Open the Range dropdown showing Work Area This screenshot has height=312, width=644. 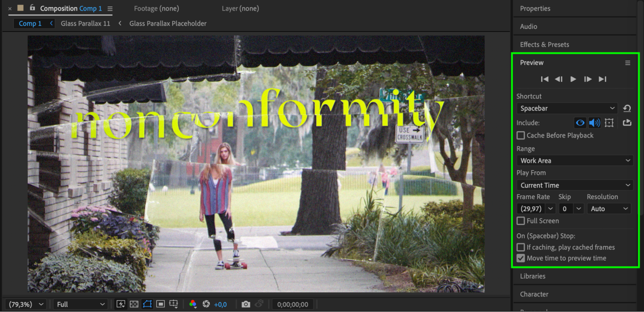pos(575,161)
